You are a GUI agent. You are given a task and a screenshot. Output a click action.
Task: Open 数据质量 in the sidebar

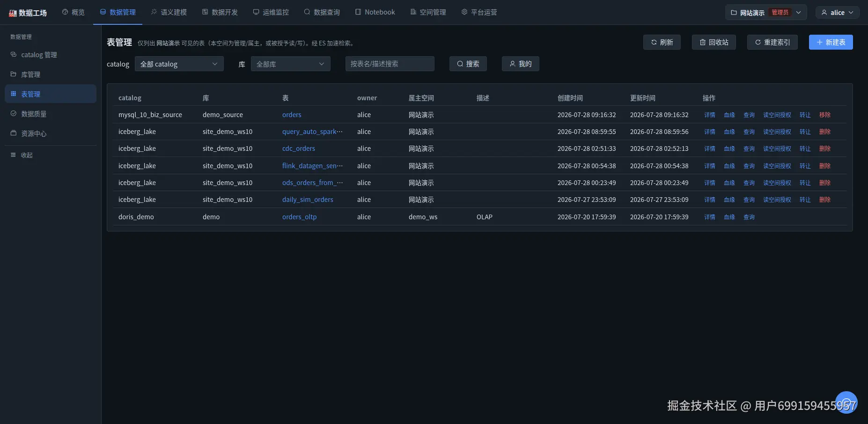(x=51, y=114)
